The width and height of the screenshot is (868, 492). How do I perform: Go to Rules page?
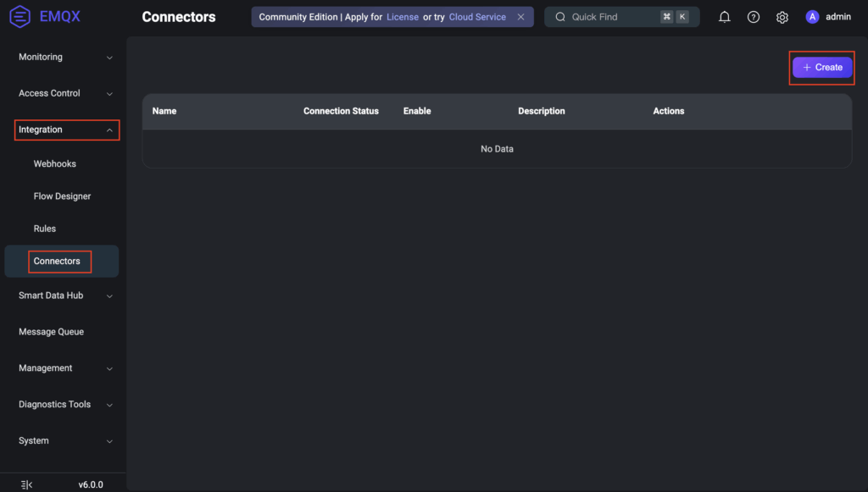tap(45, 229)
